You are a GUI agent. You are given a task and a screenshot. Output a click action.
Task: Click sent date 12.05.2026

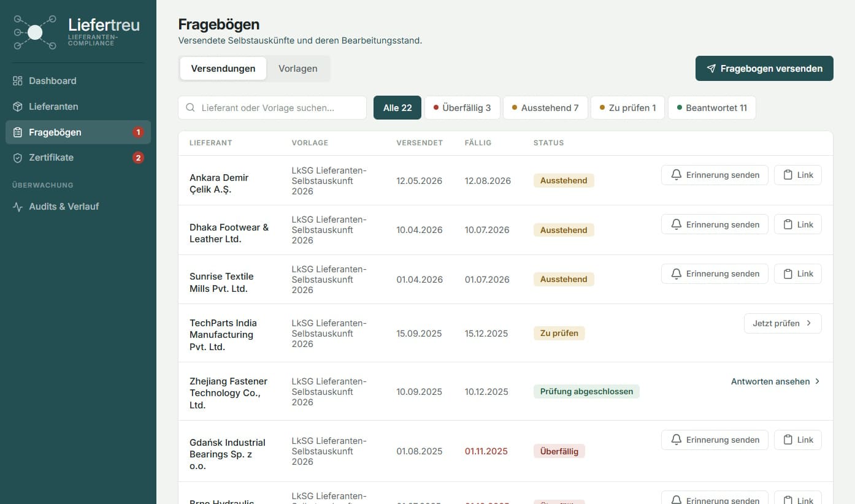(420, 181)
